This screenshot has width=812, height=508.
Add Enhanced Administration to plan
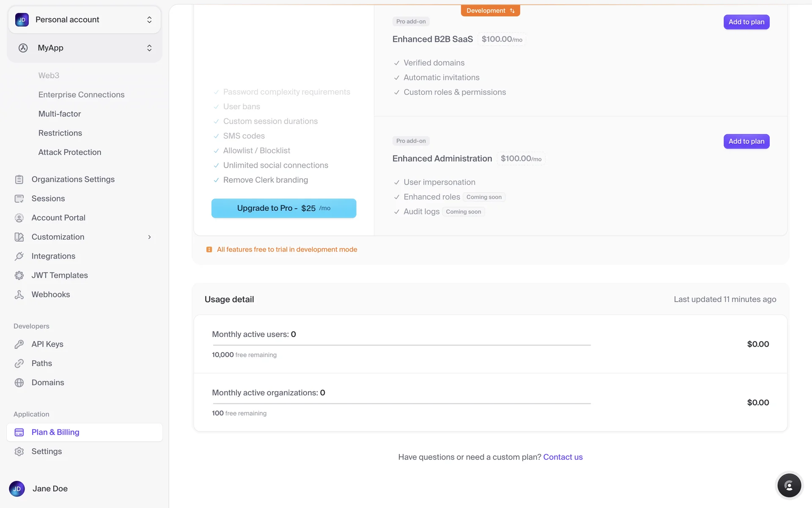pos(746,141)
